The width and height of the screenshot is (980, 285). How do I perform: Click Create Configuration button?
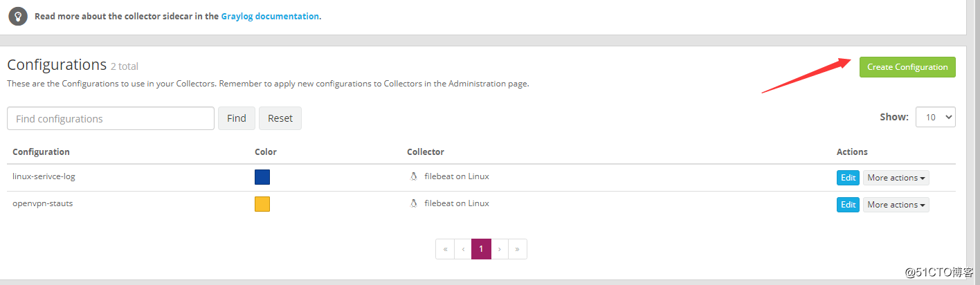tap(907, 67)
